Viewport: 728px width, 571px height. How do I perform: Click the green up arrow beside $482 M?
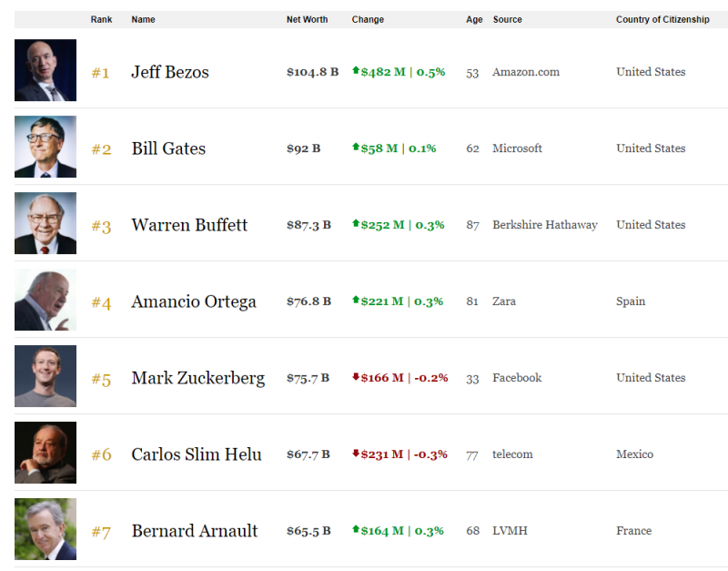(x=356, y=71)
